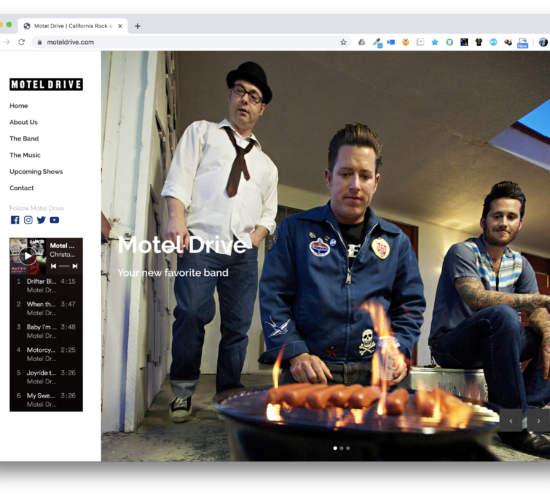Open the Chrome profile avatar

click(543, 42)
